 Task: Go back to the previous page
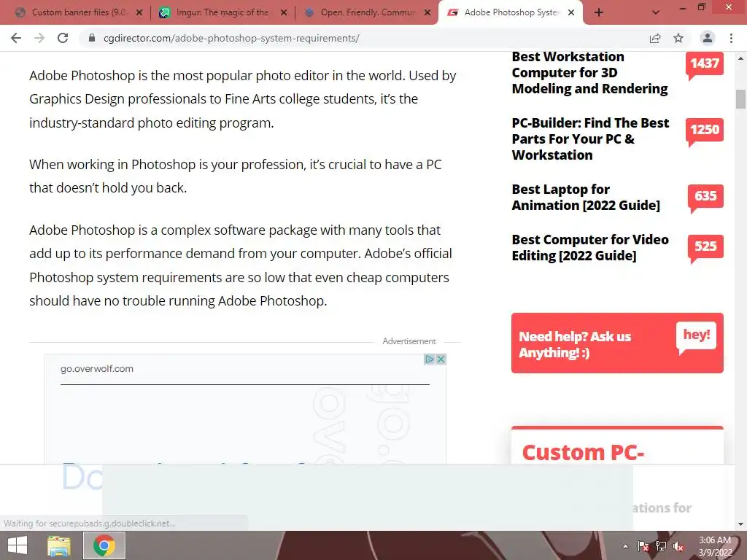pos(16,38)
